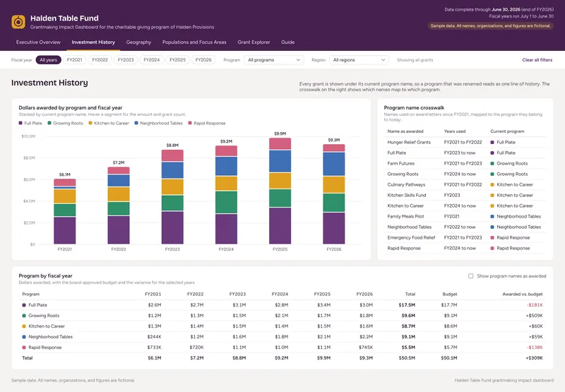Click the FY2026 column header in table
Image resolution: width=565 pixels, height=392 pixels.
click(x=364, y=295)
